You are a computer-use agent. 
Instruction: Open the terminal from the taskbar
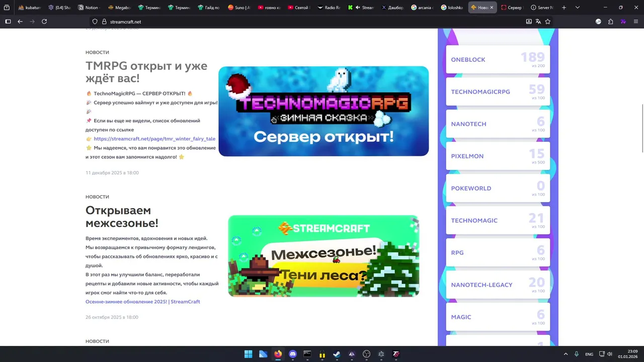point(307,354)
